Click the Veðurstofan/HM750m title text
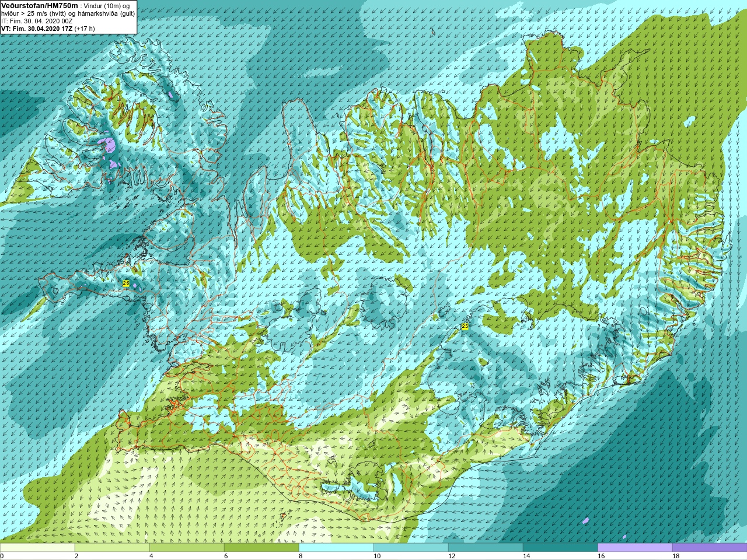Viewport: 747px width, 560px height. 39,5
